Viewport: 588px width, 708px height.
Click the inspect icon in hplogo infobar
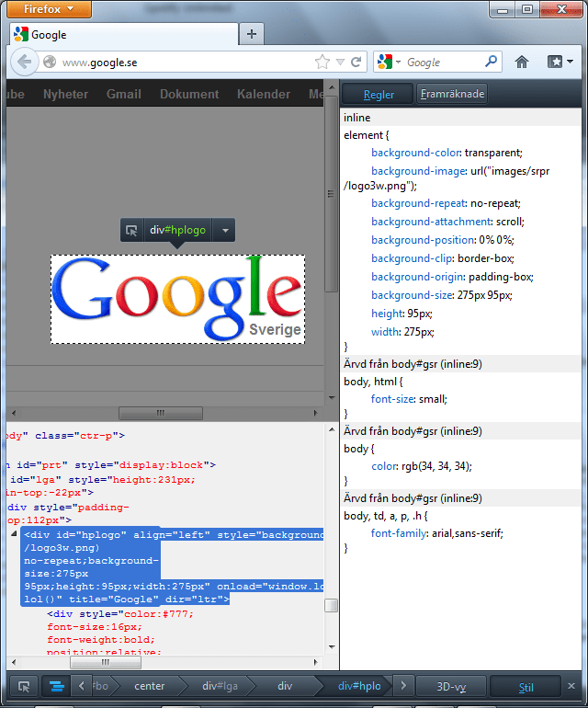coord(131,230)
